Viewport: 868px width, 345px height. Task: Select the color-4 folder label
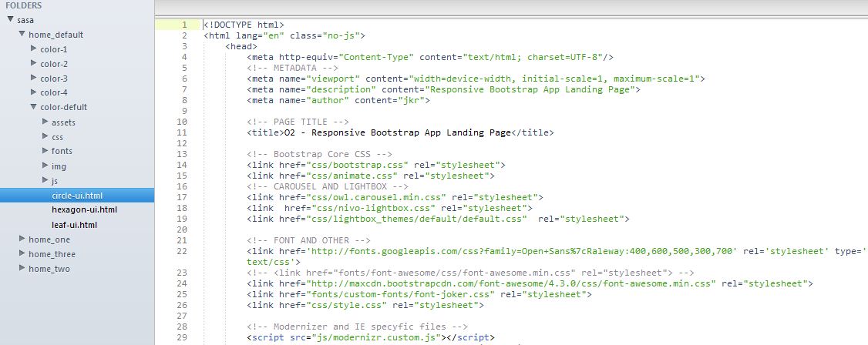(54, 93)
